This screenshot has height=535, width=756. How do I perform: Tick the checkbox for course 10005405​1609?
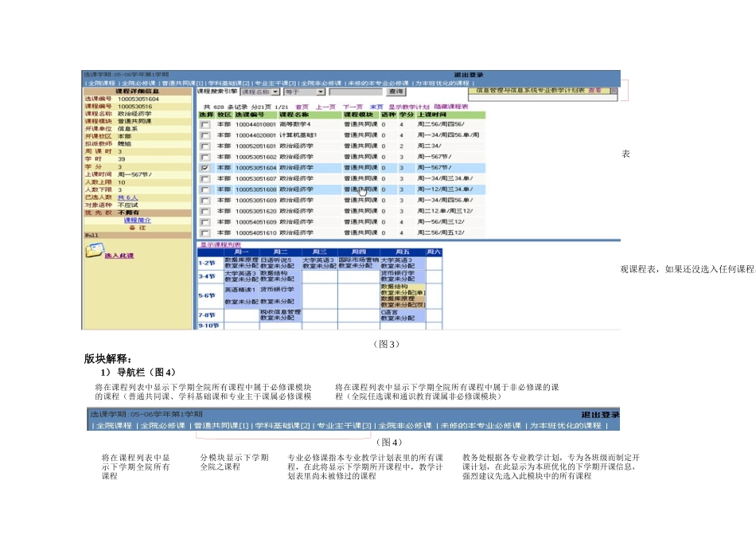click(205, 222)
